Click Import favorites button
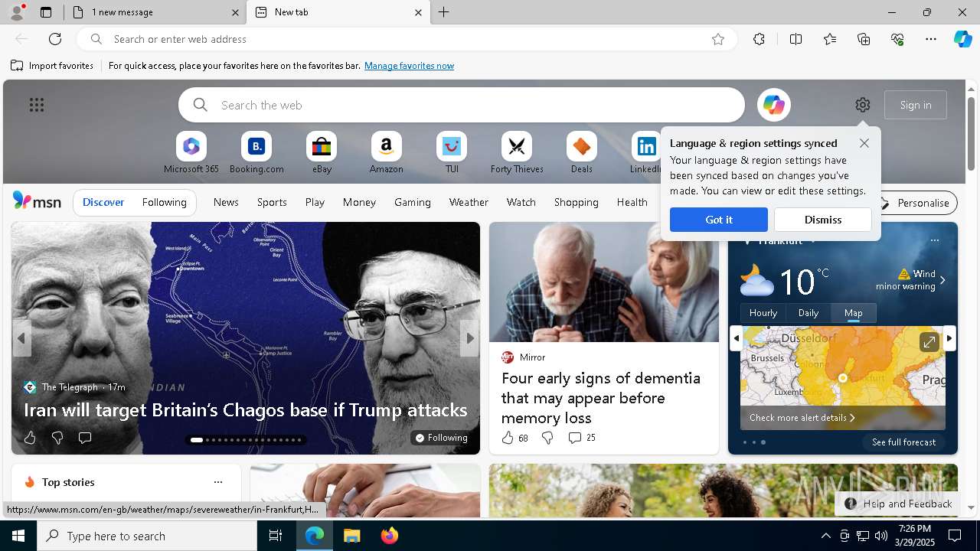Screen dimensions: 980x551 [x=52, y=66]
